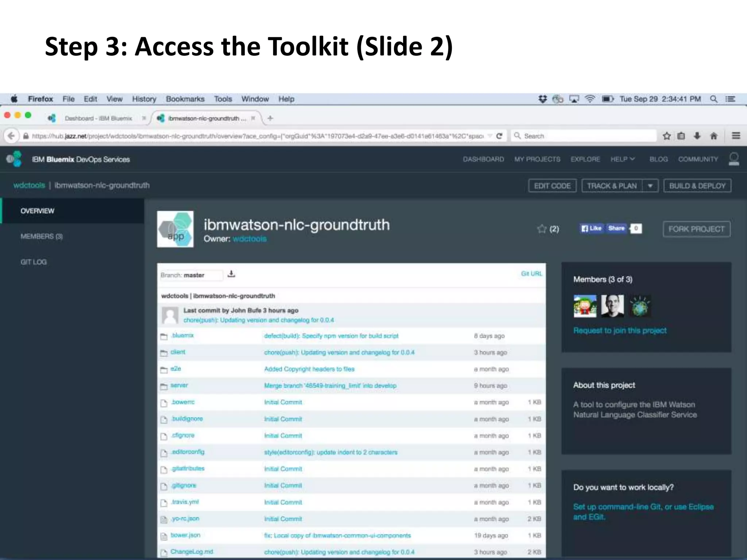Open the wdctools owner link
Screen dimensions: 747x560
249,239
